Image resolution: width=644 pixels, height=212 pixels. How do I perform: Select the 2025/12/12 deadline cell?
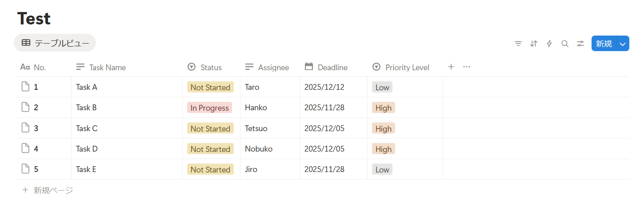click(333, 87)
